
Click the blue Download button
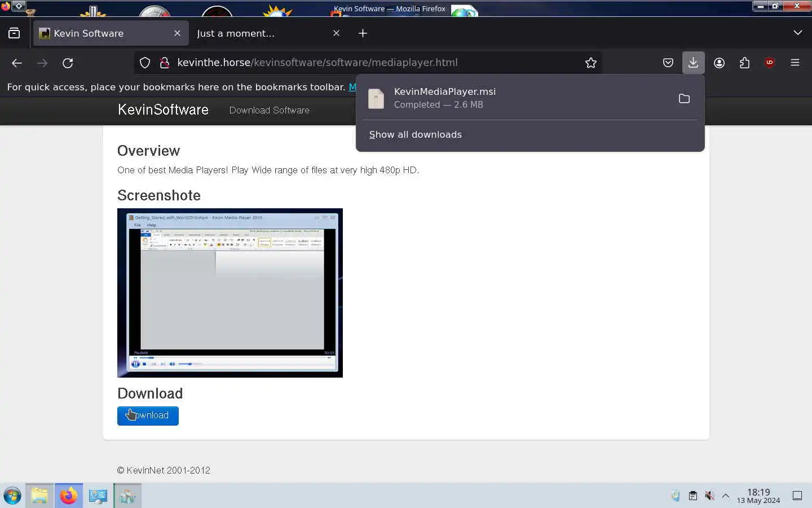[x=148, y=415]
